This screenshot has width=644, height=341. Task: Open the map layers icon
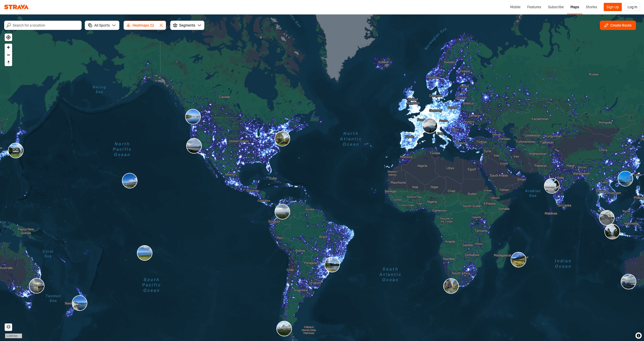click(9, 327)
